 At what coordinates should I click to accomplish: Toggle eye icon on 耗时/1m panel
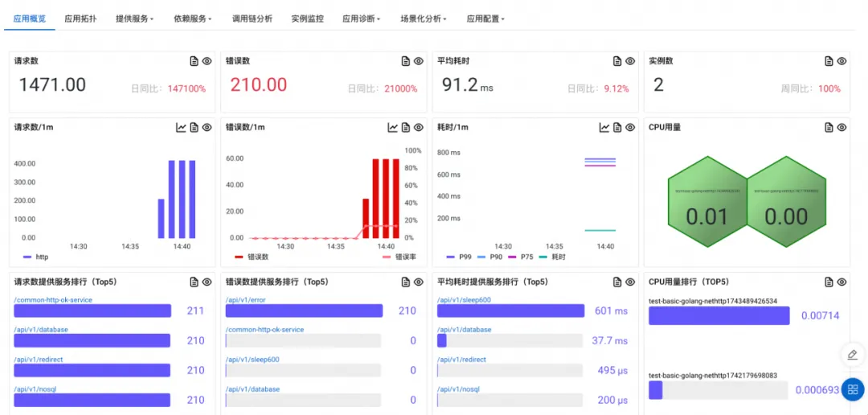point(630,127)
